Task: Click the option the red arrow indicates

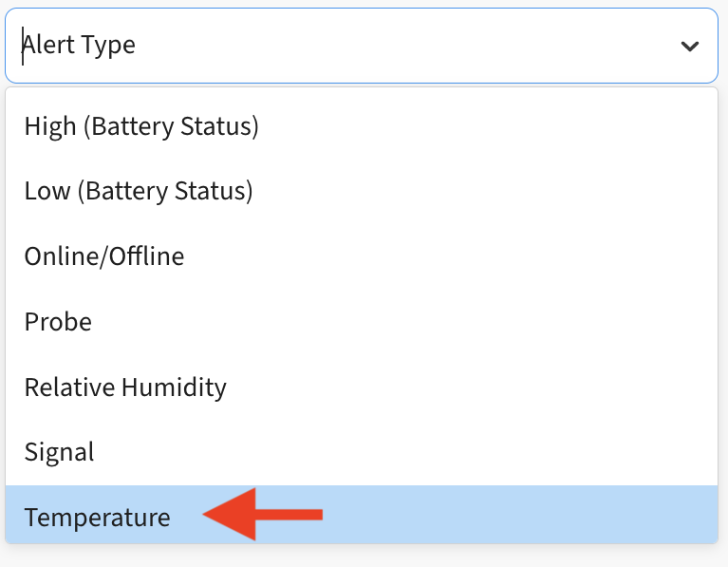Action: click(98, 518)
